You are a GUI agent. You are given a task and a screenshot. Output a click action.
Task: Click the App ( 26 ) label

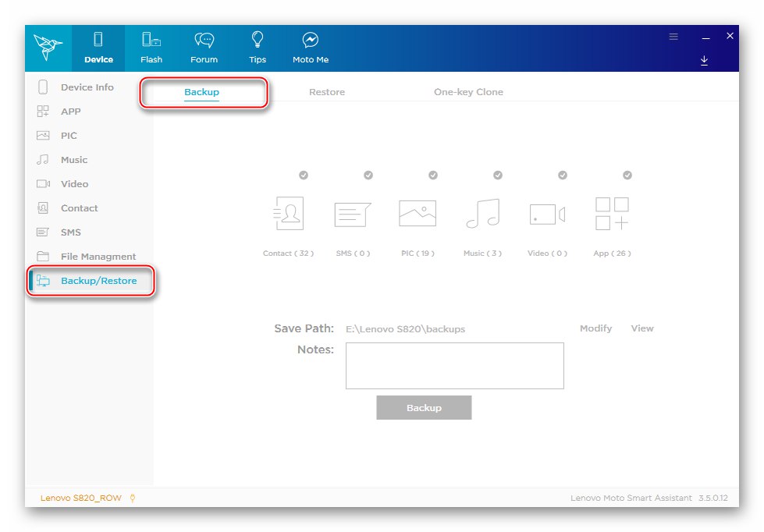point(612,254)
